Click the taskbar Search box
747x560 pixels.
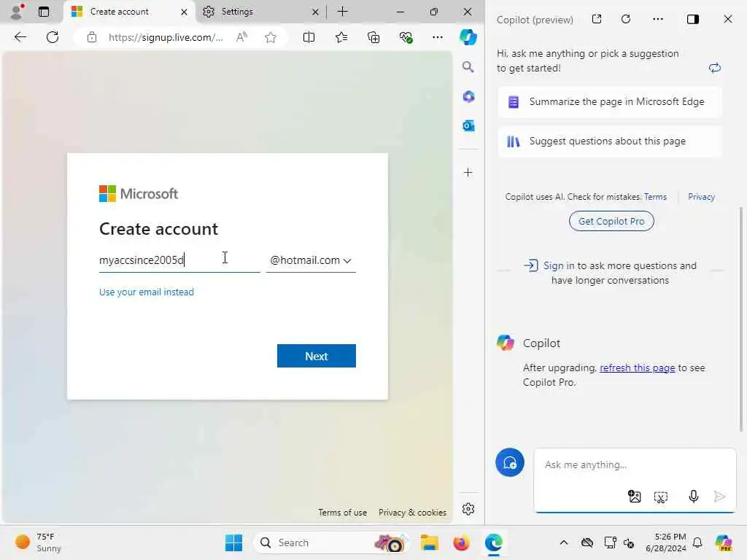(x=332, y=542)
